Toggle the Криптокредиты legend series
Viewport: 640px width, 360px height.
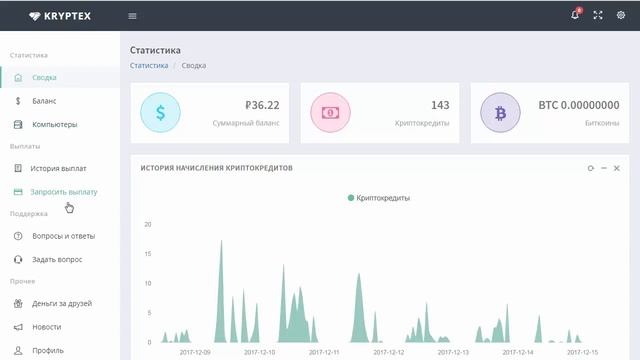379,198
